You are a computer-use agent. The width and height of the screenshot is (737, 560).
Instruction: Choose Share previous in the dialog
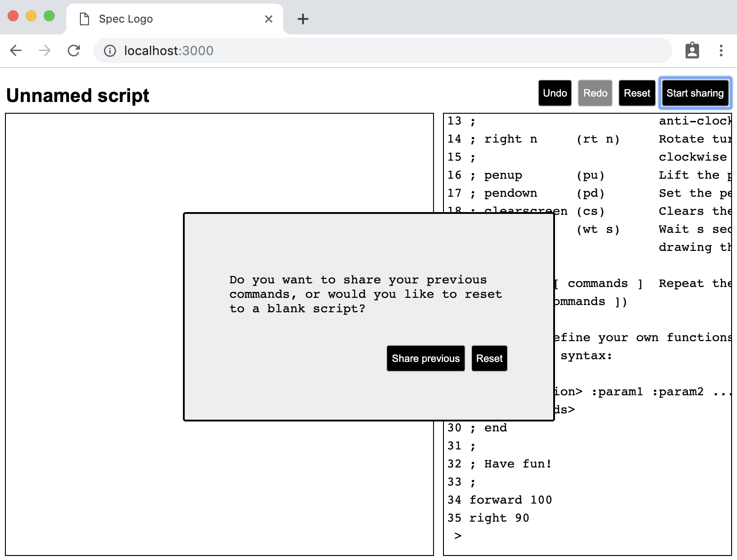click(x=425, y=359)
